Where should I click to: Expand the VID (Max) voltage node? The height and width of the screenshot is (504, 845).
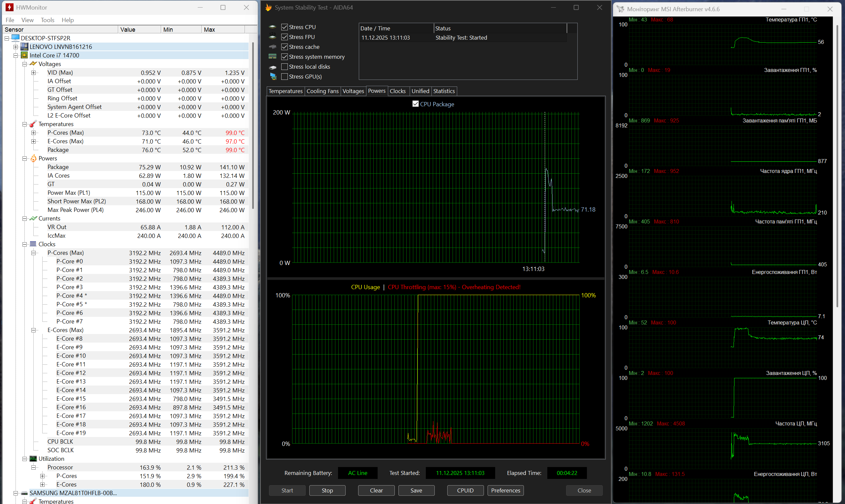point(33,73)
